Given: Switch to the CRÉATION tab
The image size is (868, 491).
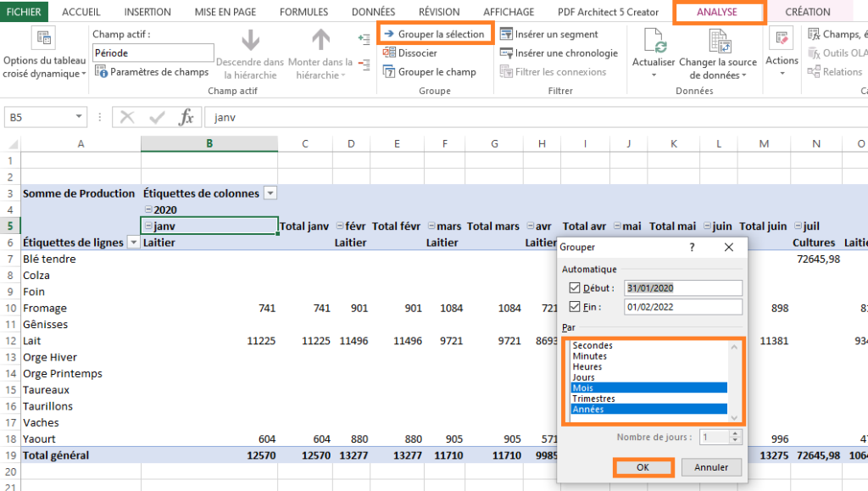Looking at the screenshot, I should (808, 12).
